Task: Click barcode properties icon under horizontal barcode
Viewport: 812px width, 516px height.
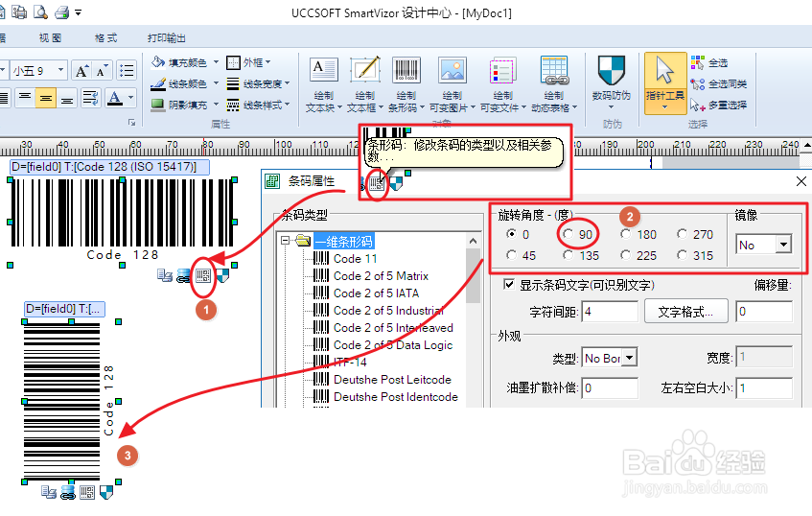Action: [203, 275]
